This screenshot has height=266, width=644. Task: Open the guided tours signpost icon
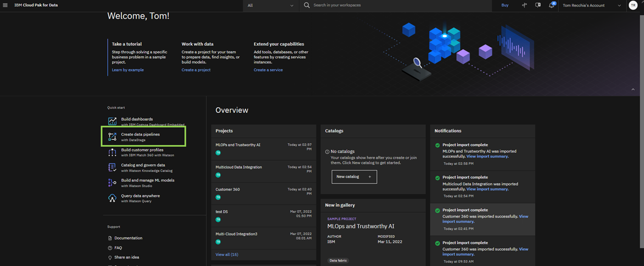(524, 5)
